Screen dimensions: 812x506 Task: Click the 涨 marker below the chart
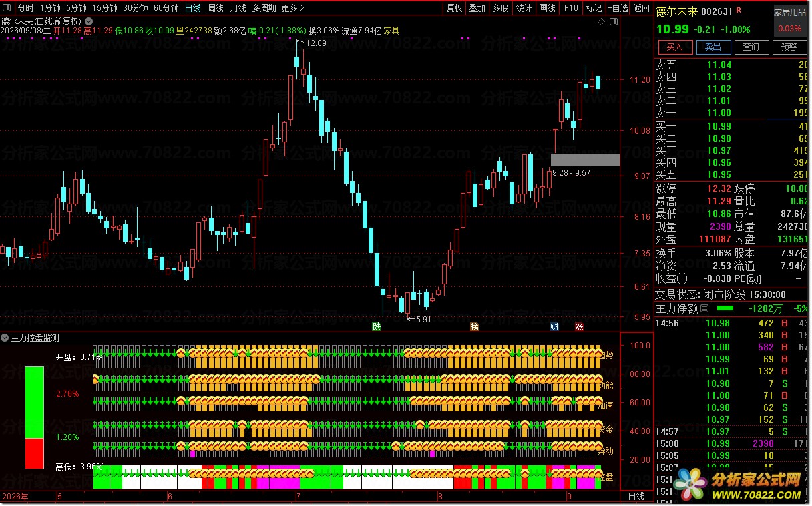point(579,326)
